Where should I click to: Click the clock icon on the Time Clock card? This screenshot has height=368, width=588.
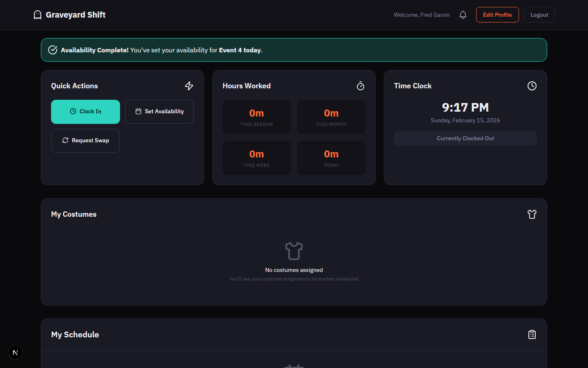[x=532, y=86]
